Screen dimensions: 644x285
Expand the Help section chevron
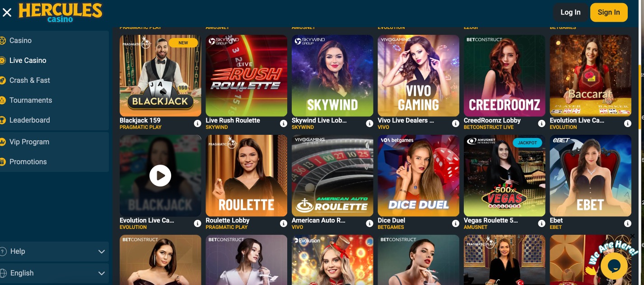point(101,252)
